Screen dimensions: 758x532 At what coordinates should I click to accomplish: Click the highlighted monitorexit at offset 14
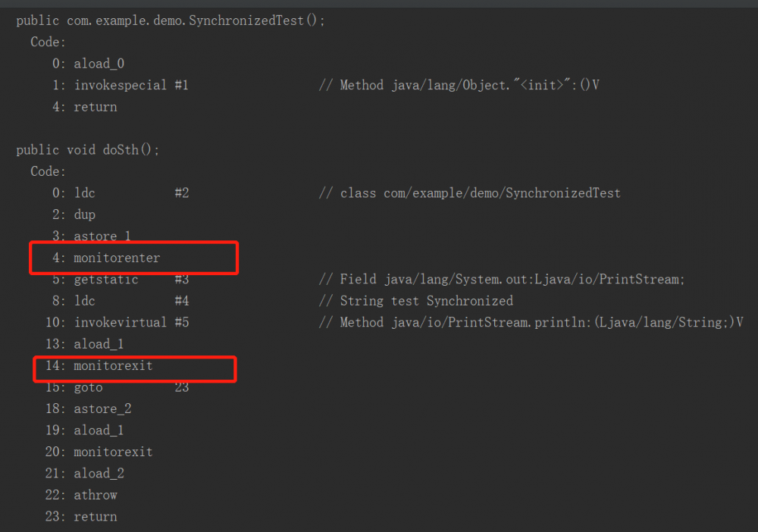coord(113,366)
